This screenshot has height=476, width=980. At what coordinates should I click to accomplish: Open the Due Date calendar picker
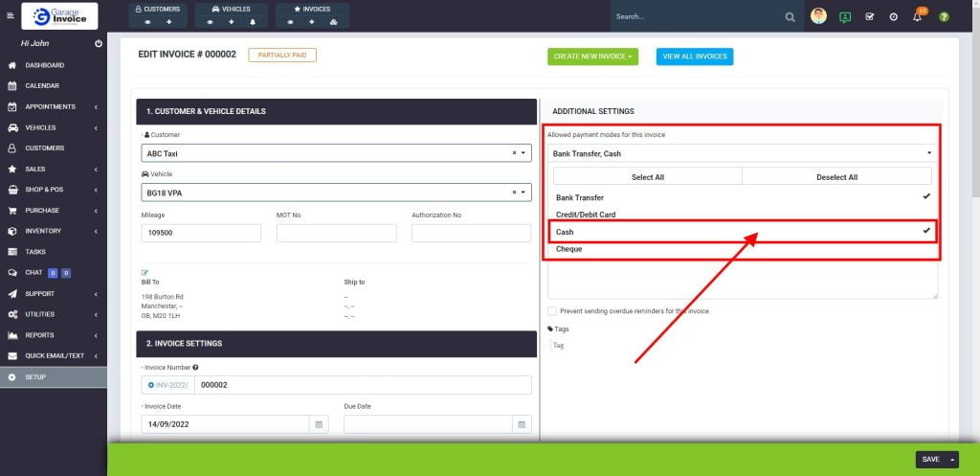521,424
